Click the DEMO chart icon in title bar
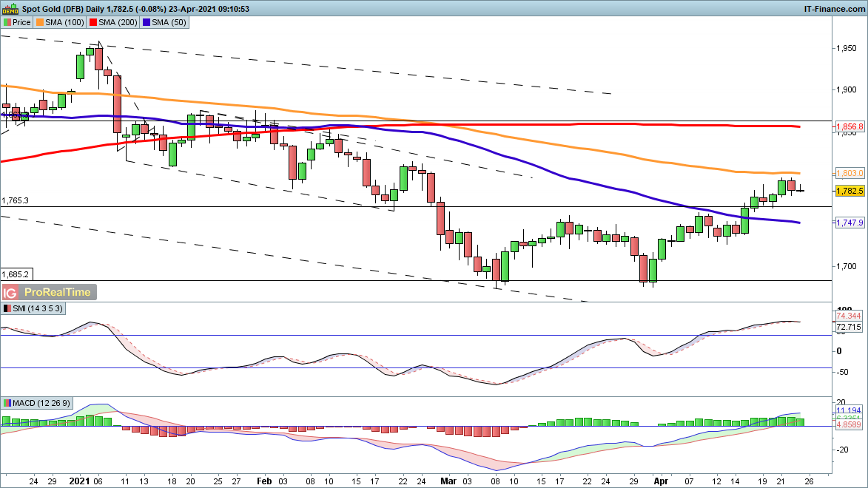This screenshot has height=488, width=868. [x=11, y=8]
